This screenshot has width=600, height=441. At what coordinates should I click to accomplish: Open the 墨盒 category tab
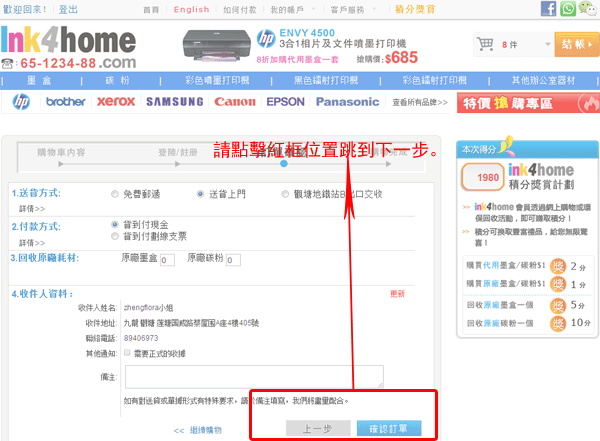coord(39,80)
